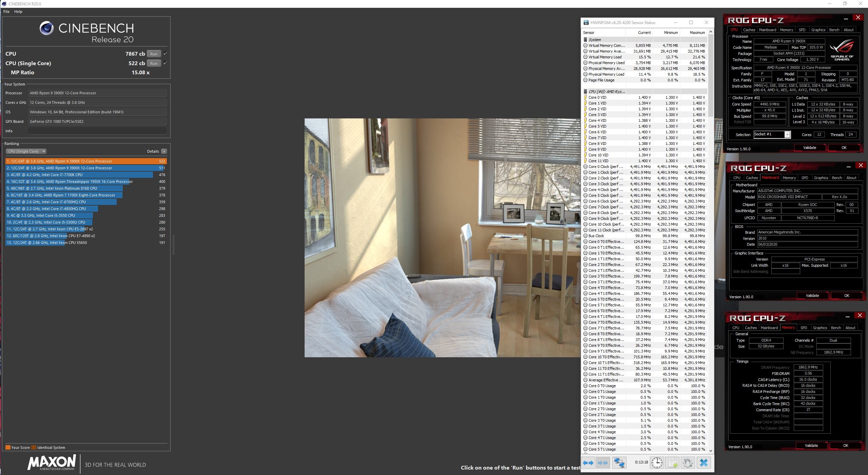Select the Intel Core i7-7700K ranking row

pyautogui.click(x=86, y=175)
